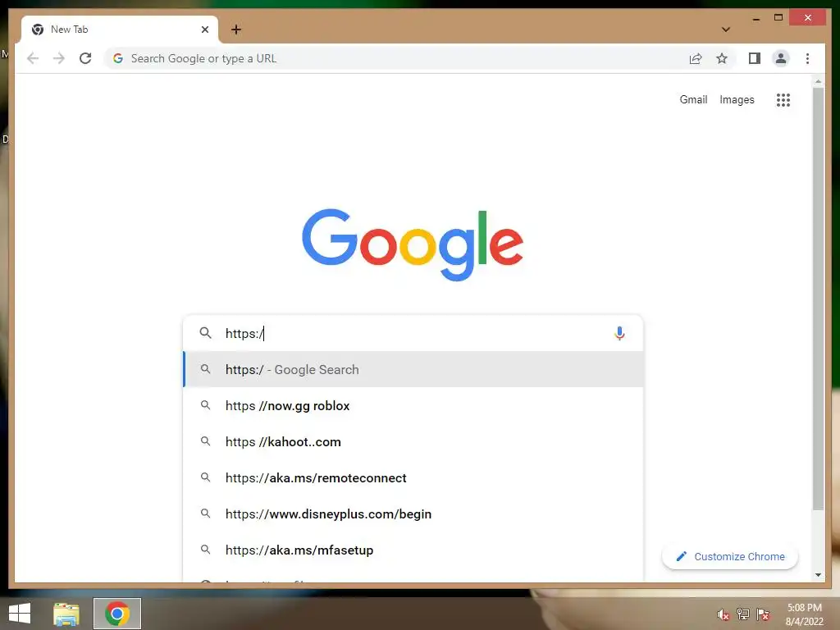Open the Images link
Viewport: 840px width, 630px height.
pos(737,99)
